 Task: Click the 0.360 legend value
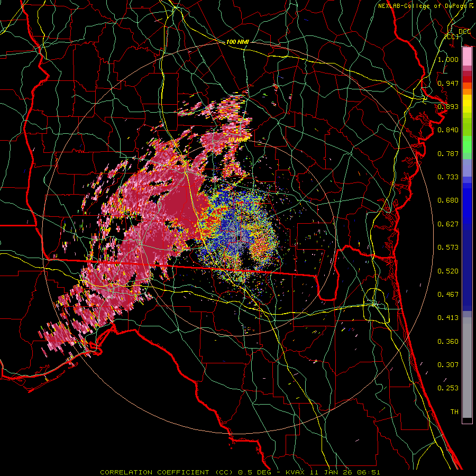tap(448, 342)
